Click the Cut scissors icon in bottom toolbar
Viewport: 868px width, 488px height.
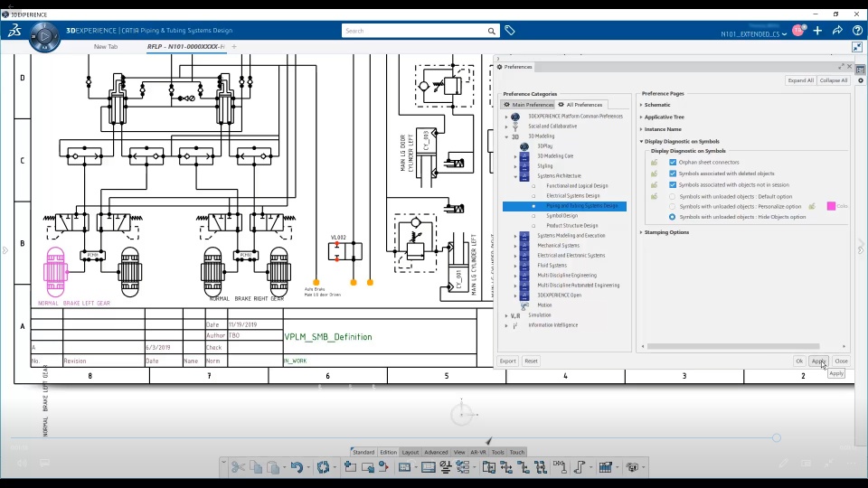point(238,467)
